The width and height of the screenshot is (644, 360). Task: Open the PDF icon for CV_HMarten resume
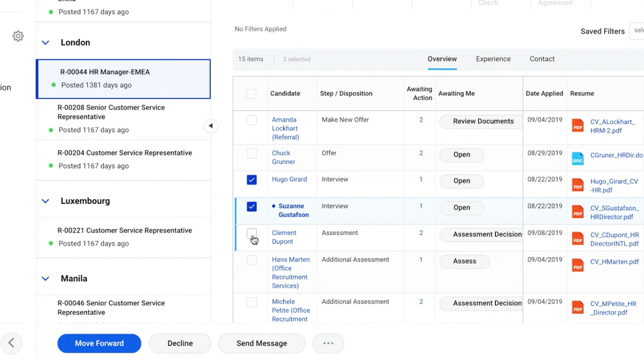click(x=578, y=265)
